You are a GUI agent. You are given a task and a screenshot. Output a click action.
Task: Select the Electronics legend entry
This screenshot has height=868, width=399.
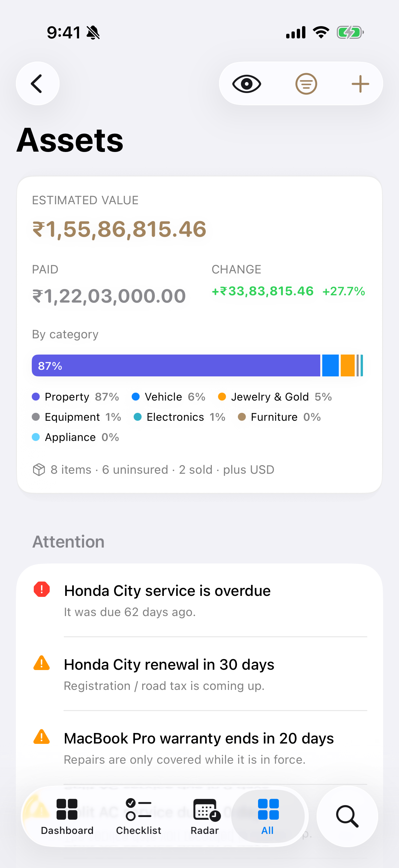[179, 417]
